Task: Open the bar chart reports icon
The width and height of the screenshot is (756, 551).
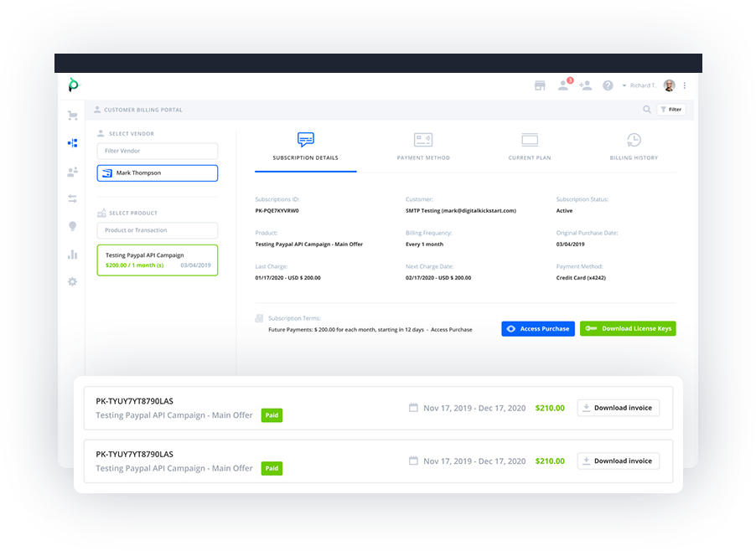Action: pyautogui.click(x=73, y=255)
